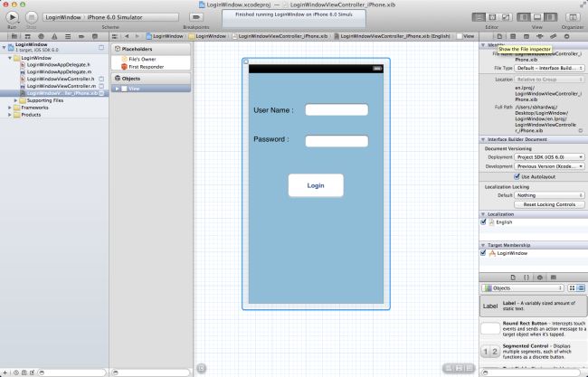Open the Deployment SDK dropdown
The height and width of the screenshot is (377, 588).
tap(549, 157)
